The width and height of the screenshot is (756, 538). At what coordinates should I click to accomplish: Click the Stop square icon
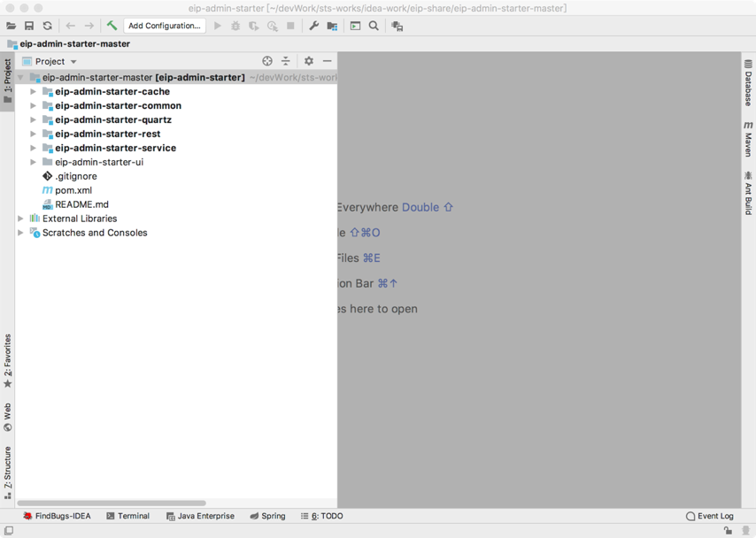pyautogui.click(x=290, y=26)
